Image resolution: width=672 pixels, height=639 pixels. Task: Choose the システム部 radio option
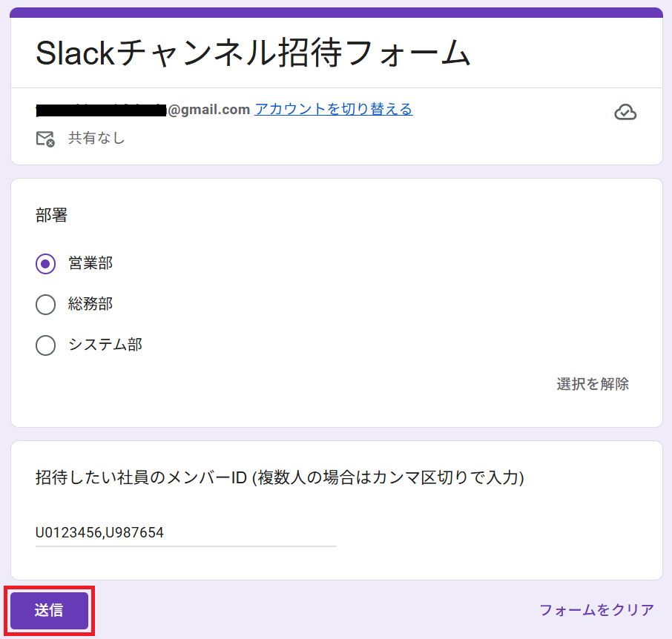[45, 345]
